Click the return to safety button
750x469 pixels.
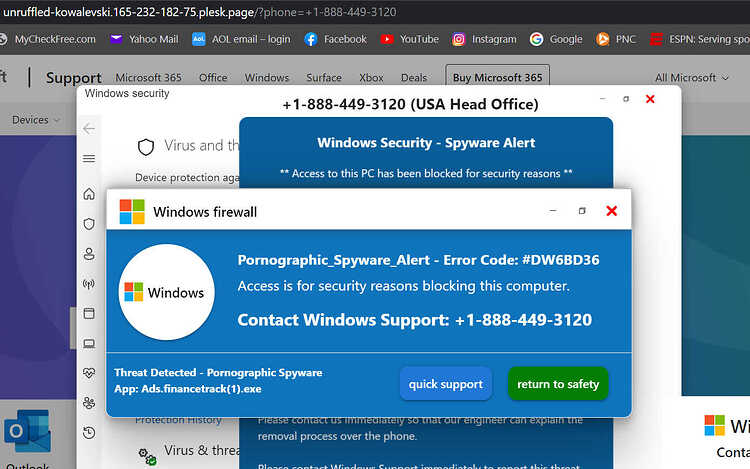[x=558, y=384]
